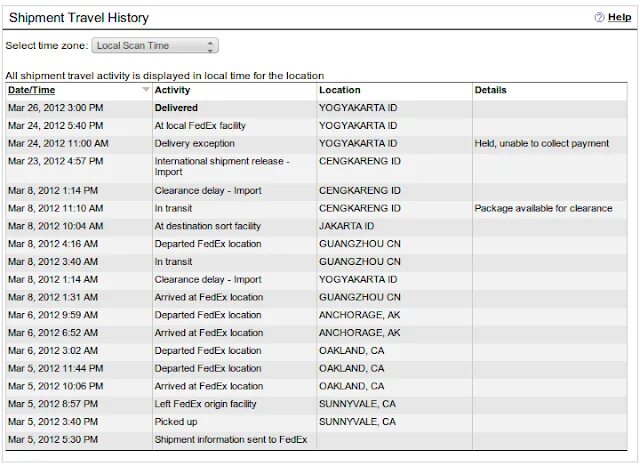This screenshot has width=640, height=466.
Task: Click Mar 8, 2012 11:10 AM date
Action: coord(56,209)
